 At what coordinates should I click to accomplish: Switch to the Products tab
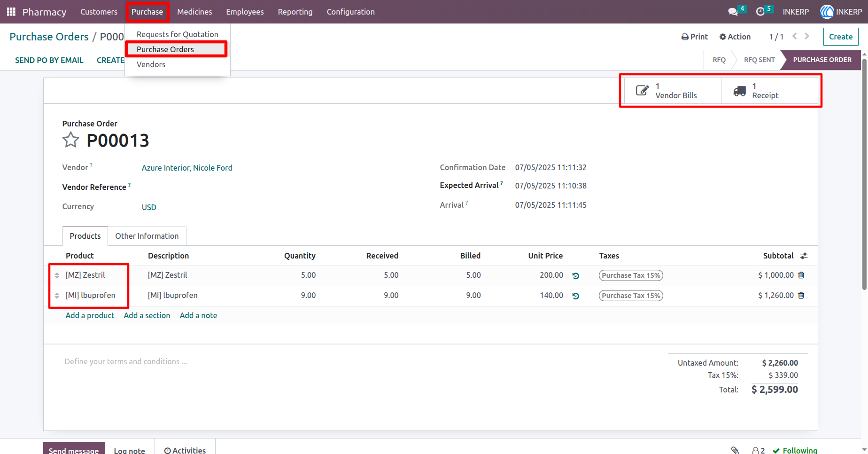click(x=85, y=236)
